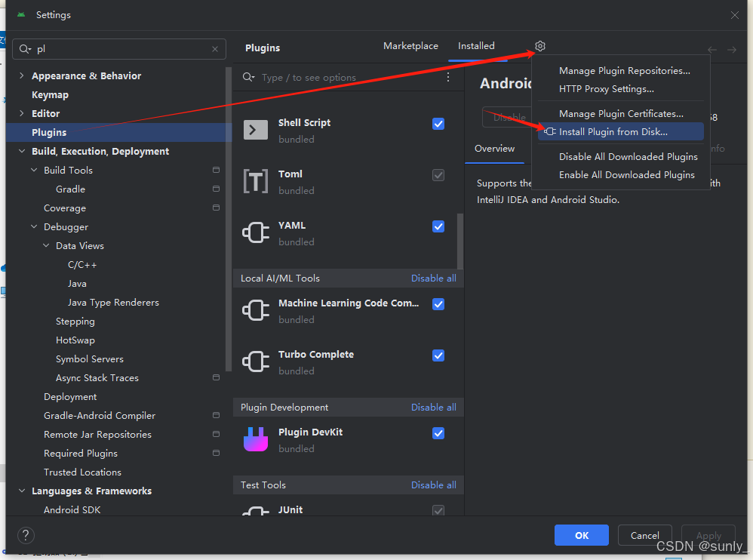Select Keymap in settings tree
The image size is (753, 560).
[x=50, y=94]
